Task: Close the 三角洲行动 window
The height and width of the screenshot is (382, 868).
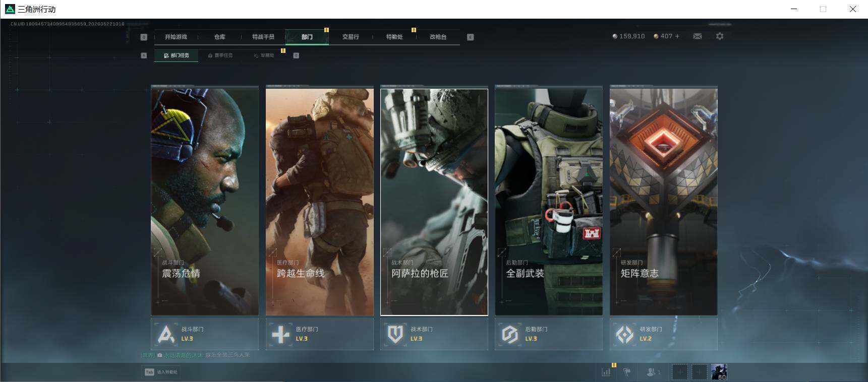Action: [853, 9]
